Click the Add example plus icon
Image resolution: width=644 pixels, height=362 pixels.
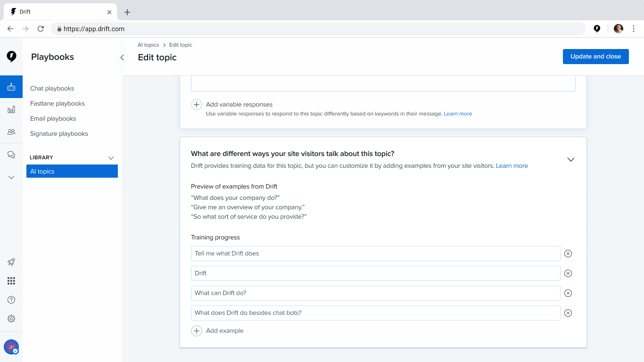coord(197,331)
